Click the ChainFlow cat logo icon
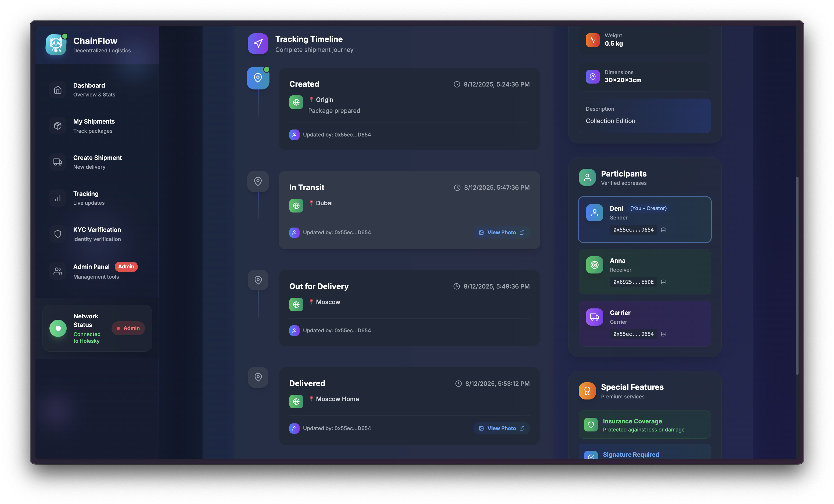The width and height of the screenshot is (834, 504). coord(56,44)
